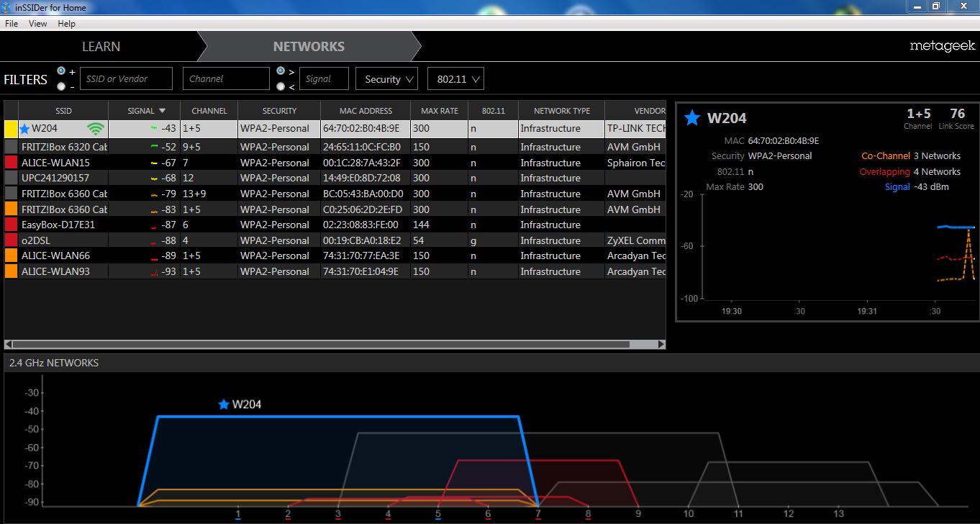Image resolution: width=980 pixels, height=524 pixels.
Task: Switch to the LEARN tab
Action: 101,46
